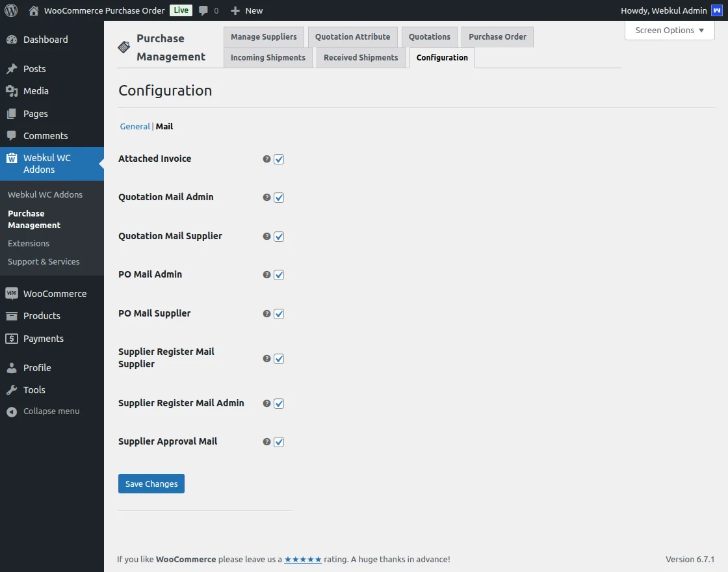Uncheck the Attached Invoice checkbox

point(279,159)
